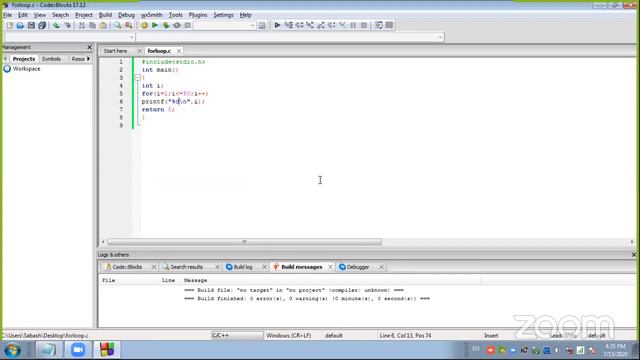Save all files using the toolbar icon
The image size is (640, 360).
pyautogui.click(x=42, y=25)
